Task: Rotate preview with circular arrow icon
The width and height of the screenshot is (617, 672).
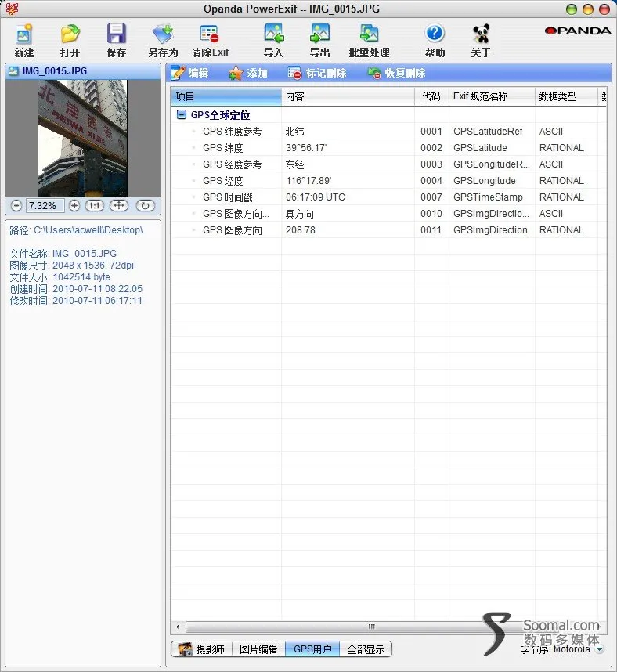Action: pos(146,206)
